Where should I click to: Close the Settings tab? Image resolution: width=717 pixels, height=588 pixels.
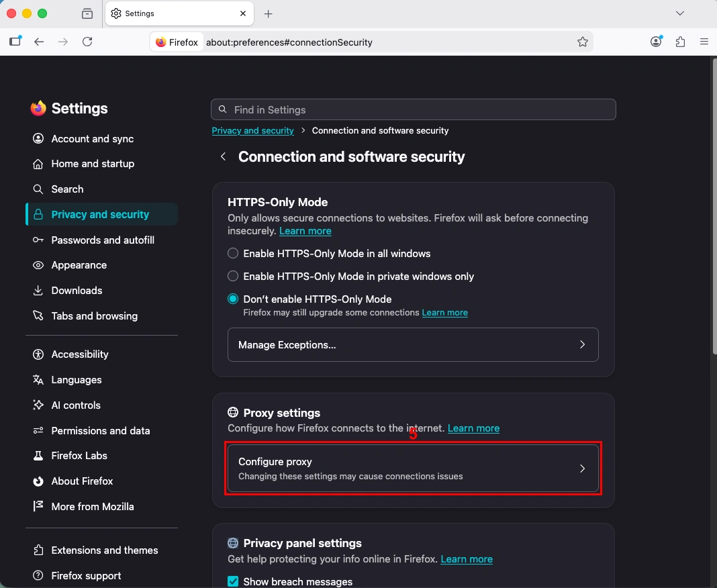(243, 13)
